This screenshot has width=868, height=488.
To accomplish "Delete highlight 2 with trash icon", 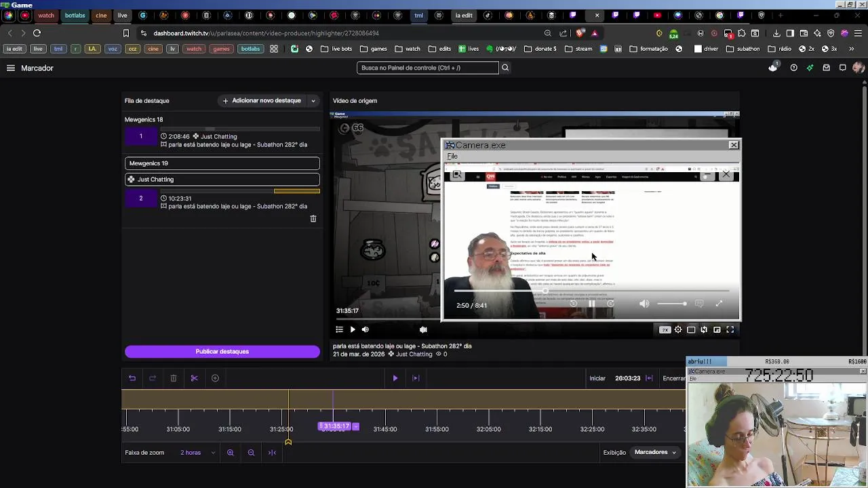I will click(313, 219).
